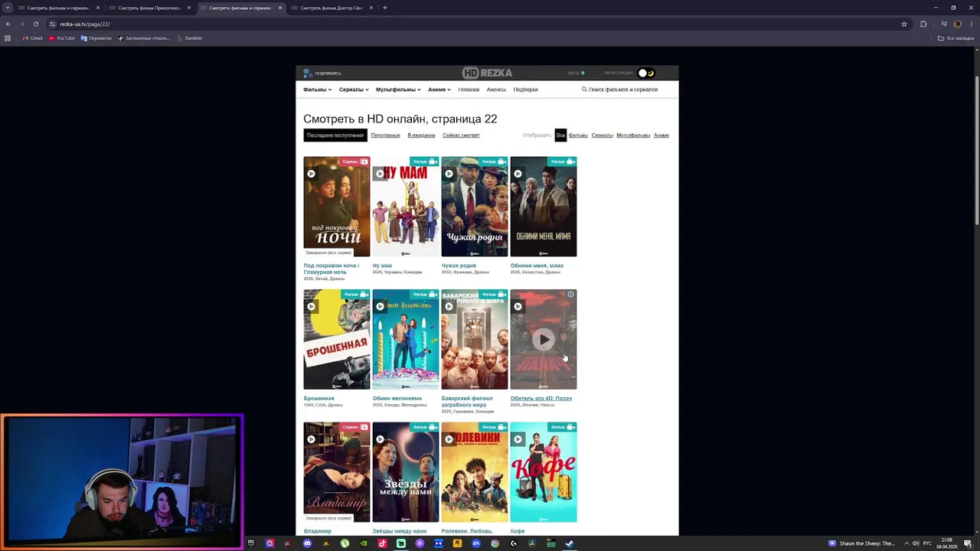Viewport: 980px width, 551px height.
Task: Open the Rambler bookmark
Action: 190,38
